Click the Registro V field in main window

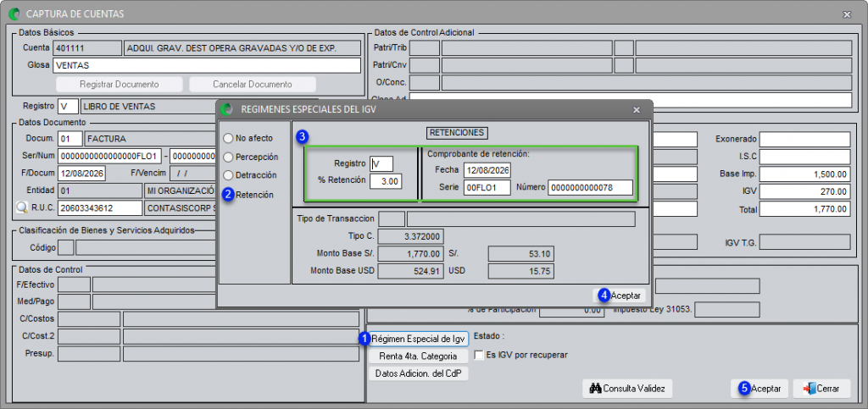68,107
